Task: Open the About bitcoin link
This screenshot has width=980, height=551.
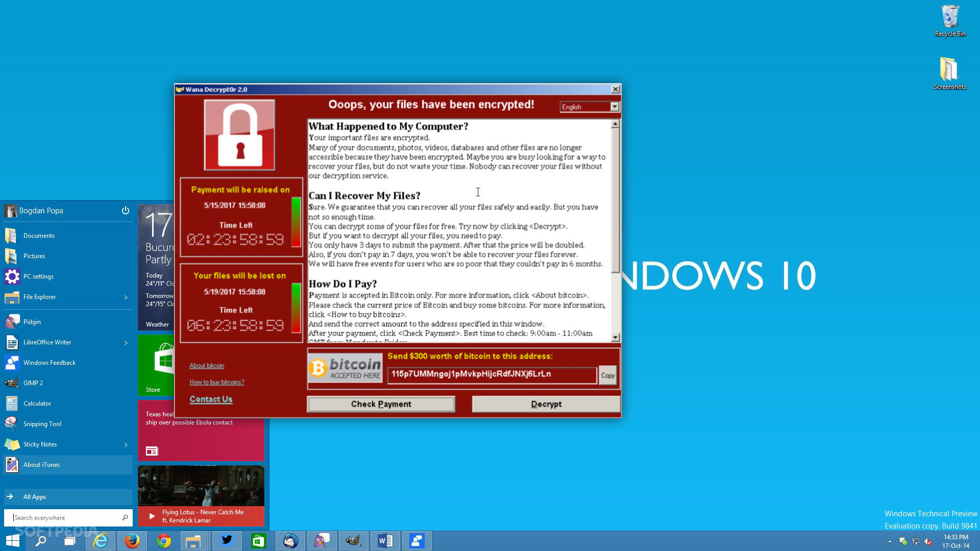Action: tap(207, 365)
